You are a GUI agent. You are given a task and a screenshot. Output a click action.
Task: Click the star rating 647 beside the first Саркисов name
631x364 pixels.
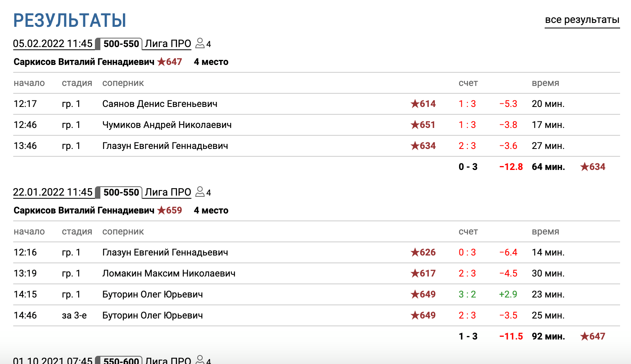click(170, 62)
